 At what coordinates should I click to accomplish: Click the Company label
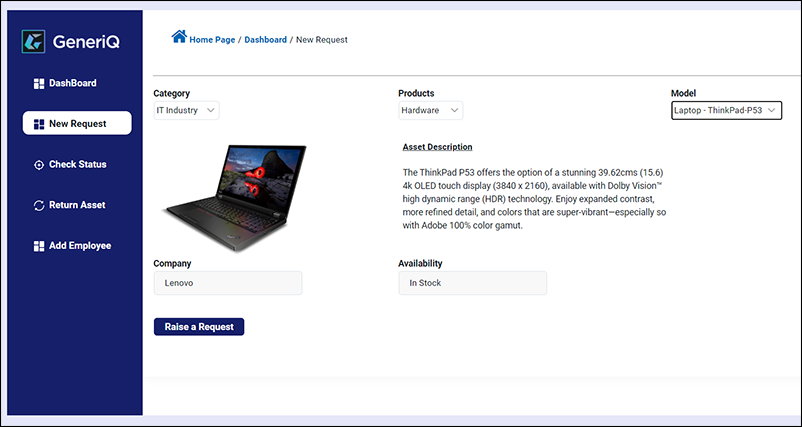click(172, 264)
